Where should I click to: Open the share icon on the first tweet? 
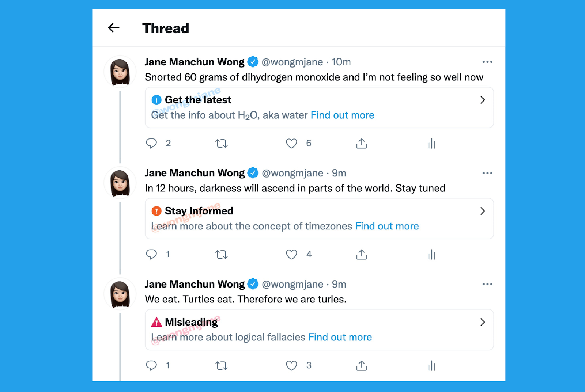pos(361,143)
